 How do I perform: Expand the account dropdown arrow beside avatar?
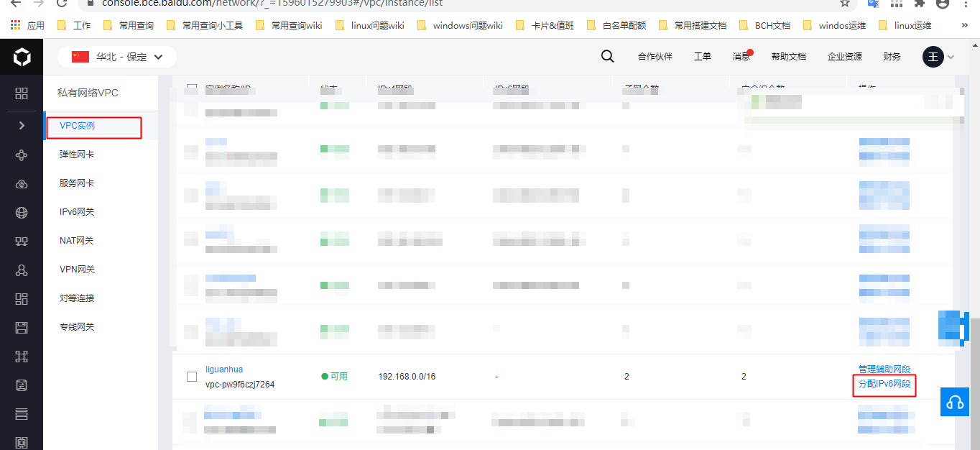951,58
